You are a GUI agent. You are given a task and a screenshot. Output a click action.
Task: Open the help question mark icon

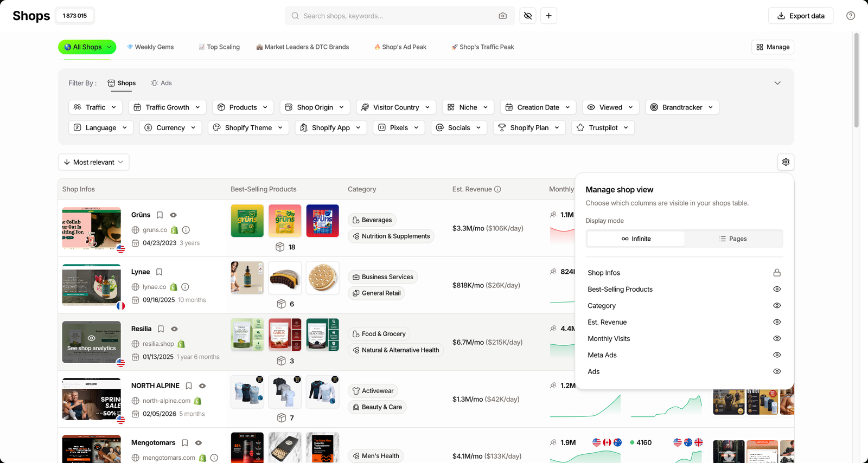(851, 16)
